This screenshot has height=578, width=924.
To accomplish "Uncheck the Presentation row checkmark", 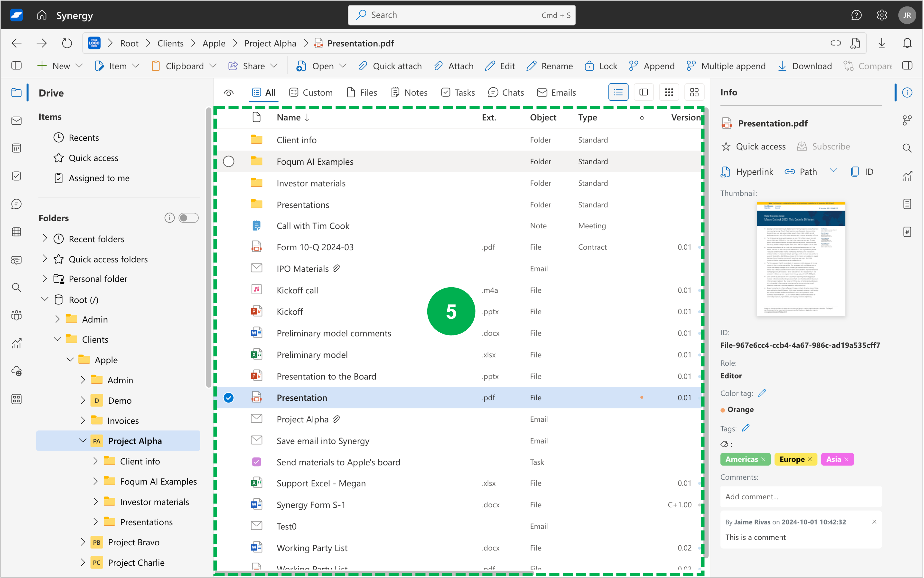I will [x=229, y=398].
